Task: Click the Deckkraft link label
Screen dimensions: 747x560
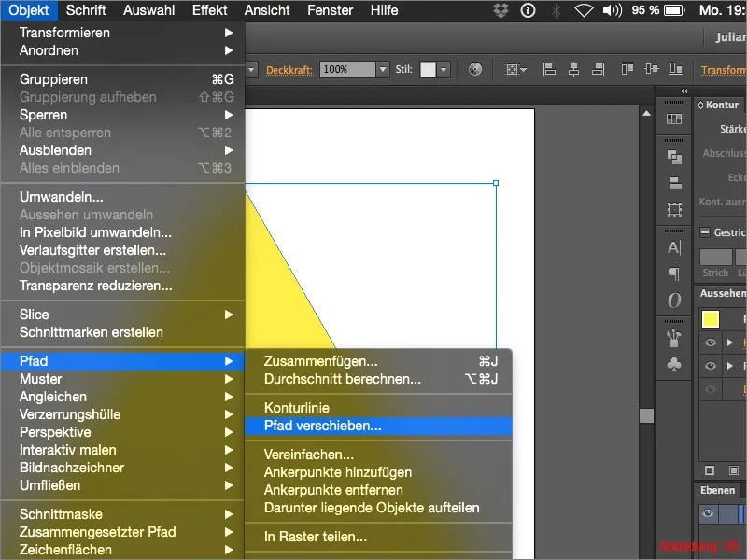Action: coord(289,70)
